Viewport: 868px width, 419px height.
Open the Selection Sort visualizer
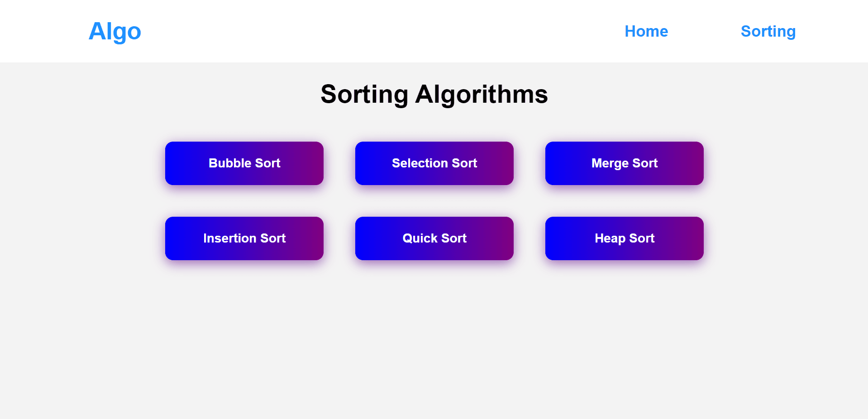click(434, 163)
